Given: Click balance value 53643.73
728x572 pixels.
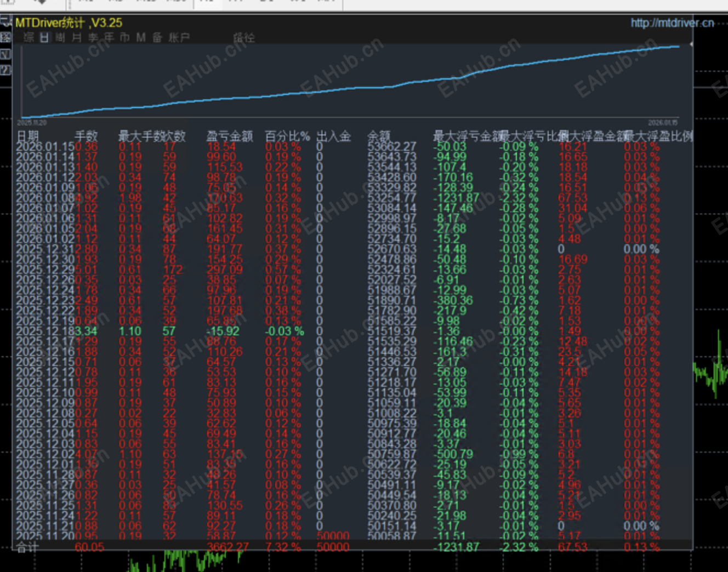Looking at the screenshot, I should tap(392, 157).
